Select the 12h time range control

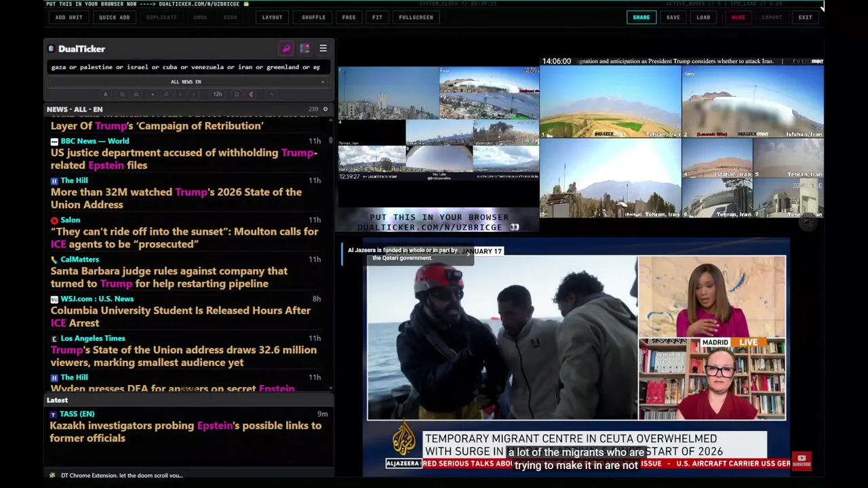(217, 94)
